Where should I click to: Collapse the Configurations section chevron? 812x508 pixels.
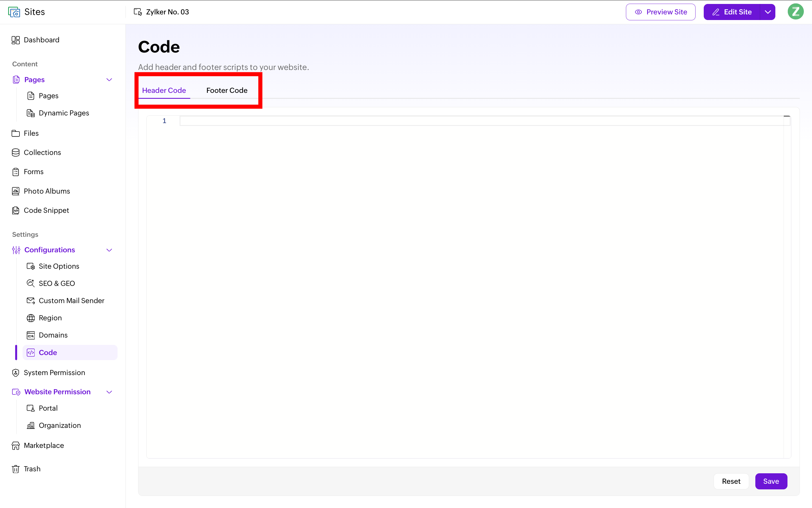[109, 250]
